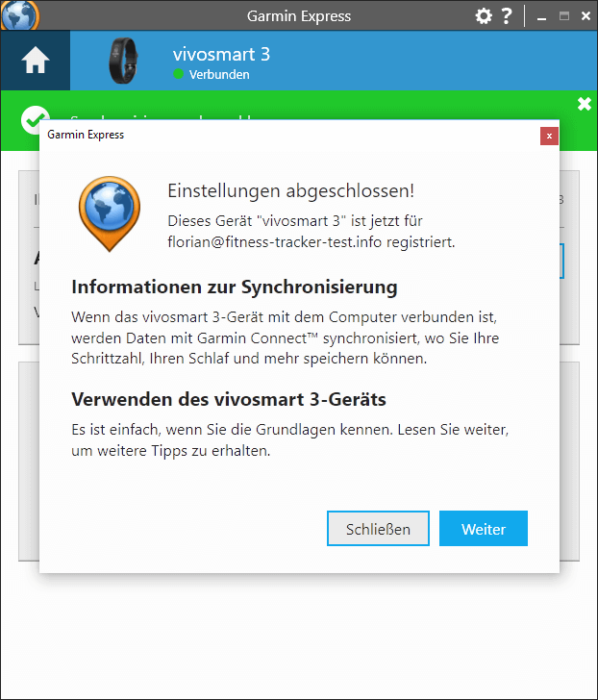Image resolution: width=598 pixels, height=700 pixels.
Task: Open settings via the gear icon
Action: [x=484, y=16]
